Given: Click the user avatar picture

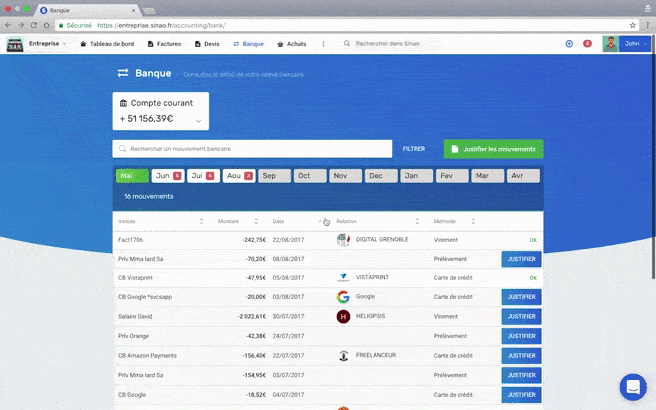Looking at the screenshot, I should pos(610,44).
